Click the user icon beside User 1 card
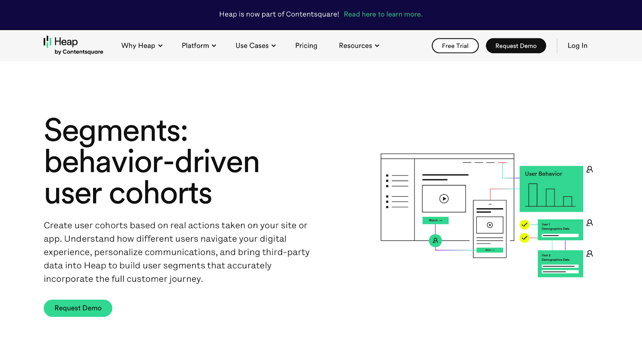This screenshot has height=364, width=642. (x=589, y=223)
